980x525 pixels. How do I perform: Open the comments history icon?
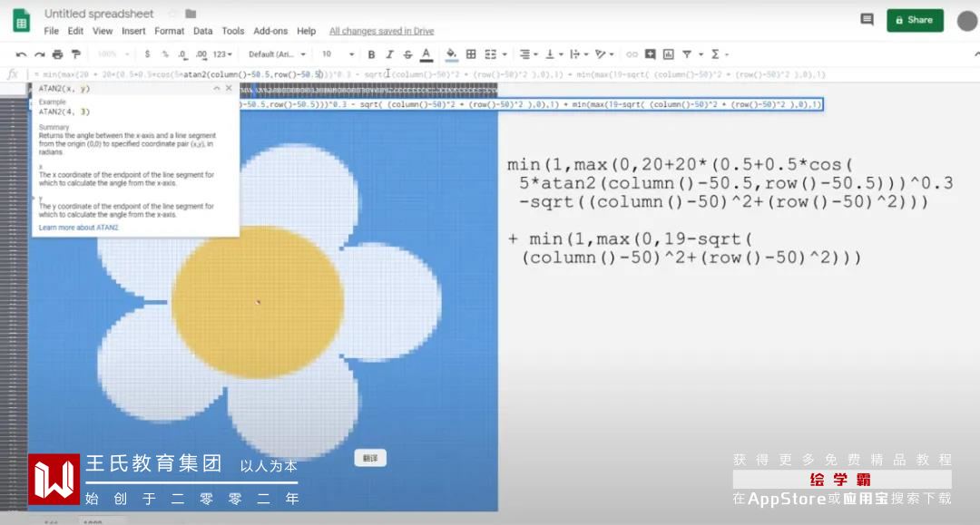coord(867,20)
